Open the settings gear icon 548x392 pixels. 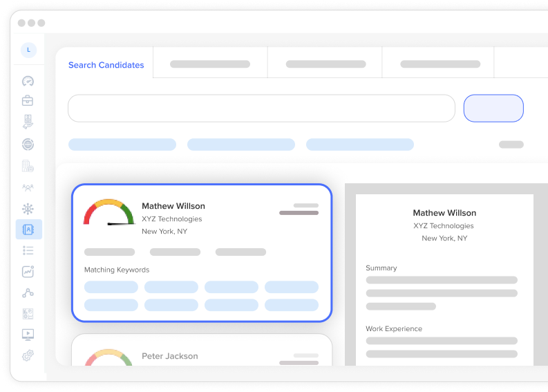click(28, 355)
